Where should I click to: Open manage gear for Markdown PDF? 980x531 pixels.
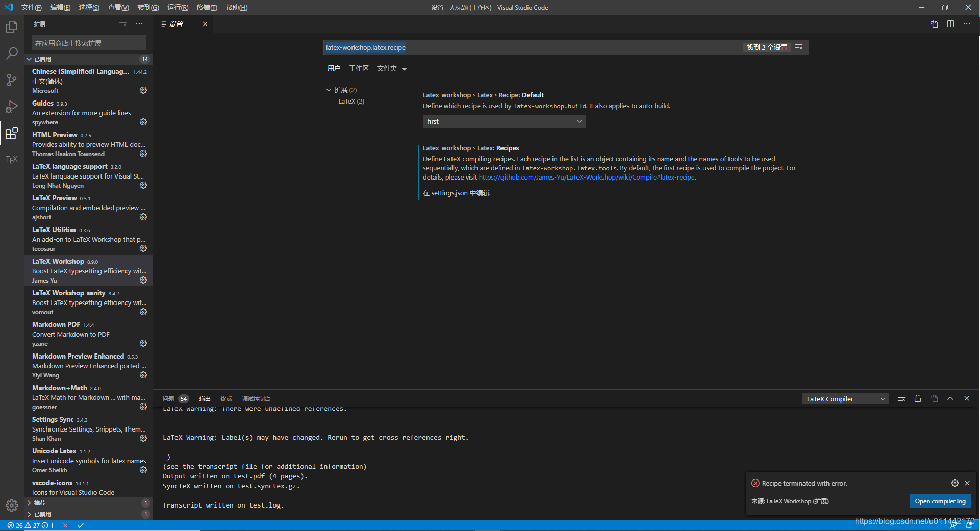click(143, 343)
